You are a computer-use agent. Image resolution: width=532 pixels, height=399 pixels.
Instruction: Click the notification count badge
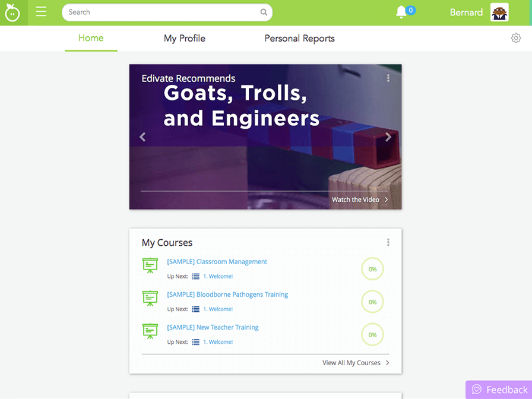[x=411, y=10]
